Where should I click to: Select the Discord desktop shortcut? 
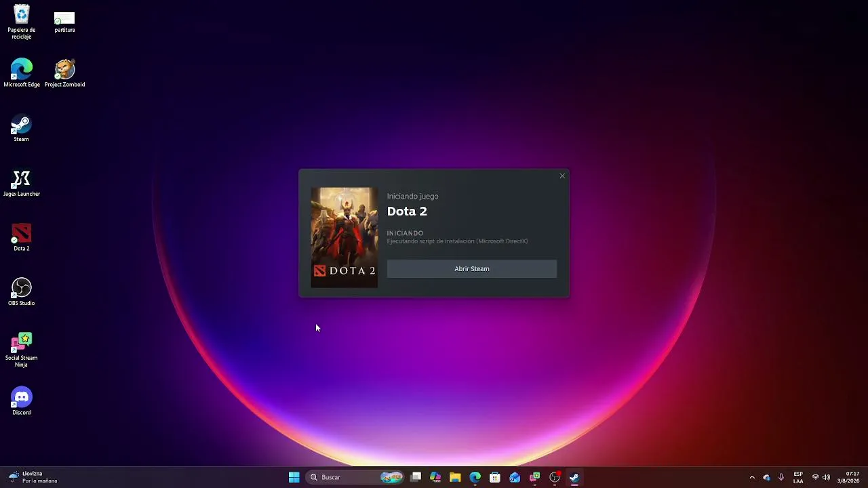(x=21, y=401)
